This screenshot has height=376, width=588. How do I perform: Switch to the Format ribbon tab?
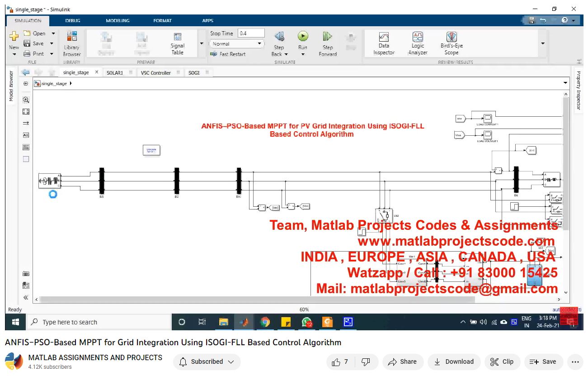pos(162,20)
